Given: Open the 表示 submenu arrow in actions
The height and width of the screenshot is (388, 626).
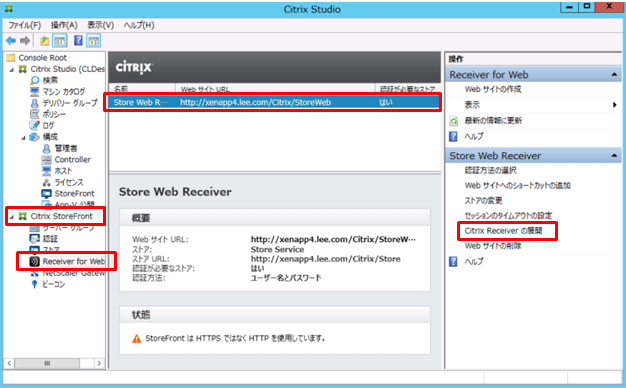Looking at the screenshot, I should click(x=614, y=105).
